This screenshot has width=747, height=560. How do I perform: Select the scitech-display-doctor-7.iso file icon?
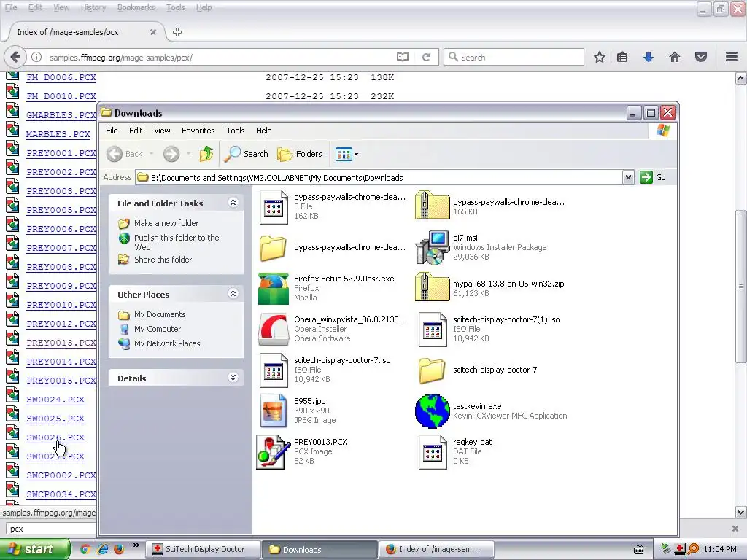point(273,370)
